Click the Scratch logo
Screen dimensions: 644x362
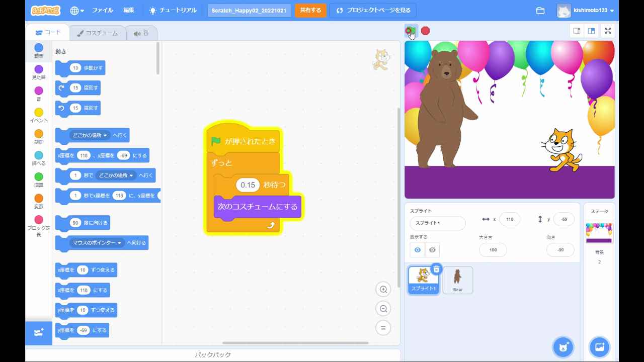click(x=45, y=10)
